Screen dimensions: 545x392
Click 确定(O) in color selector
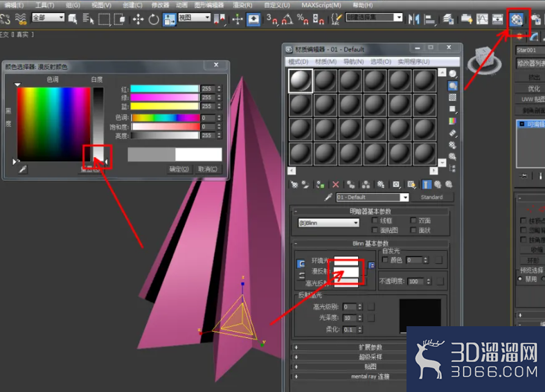pos(179,169)
